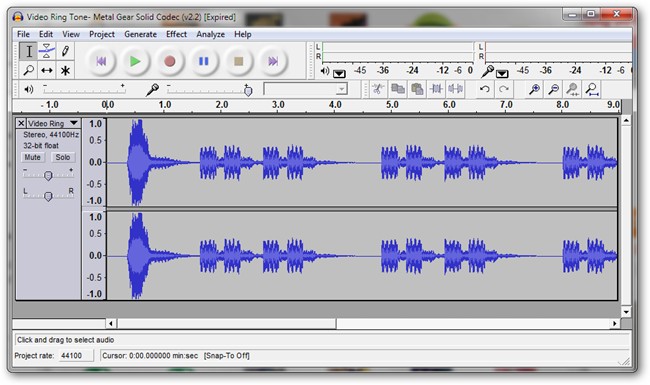Click the input meter microphone icon
The image size is (650, 385).
point(487,71)
